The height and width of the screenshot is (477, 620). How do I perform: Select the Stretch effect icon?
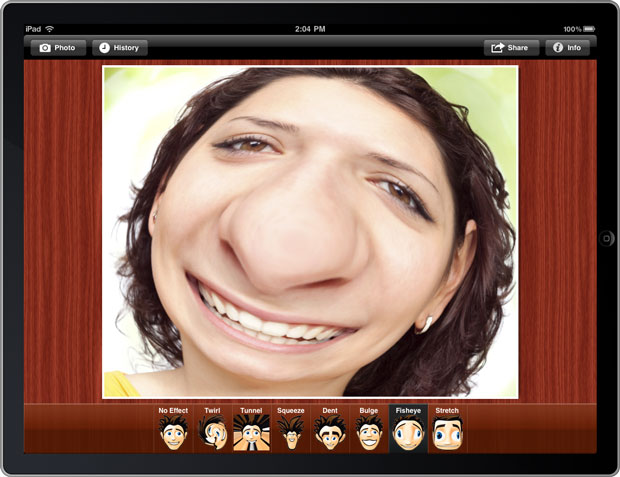coord(447,434)
